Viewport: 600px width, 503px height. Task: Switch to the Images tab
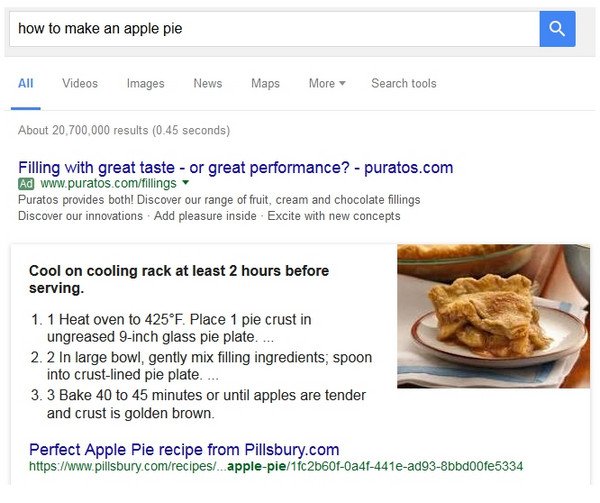pyautogui.click(x=145, y=83)
